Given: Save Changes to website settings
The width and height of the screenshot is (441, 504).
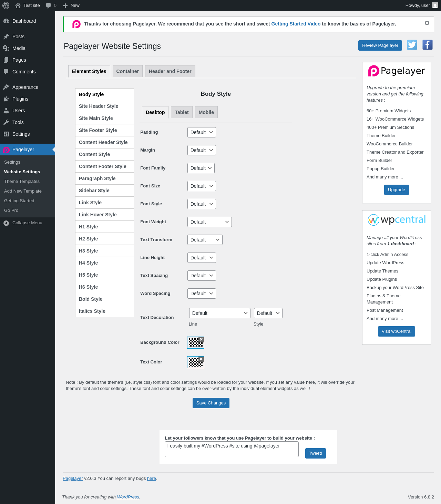Looking at the screenshot, I should coord(211,403).
